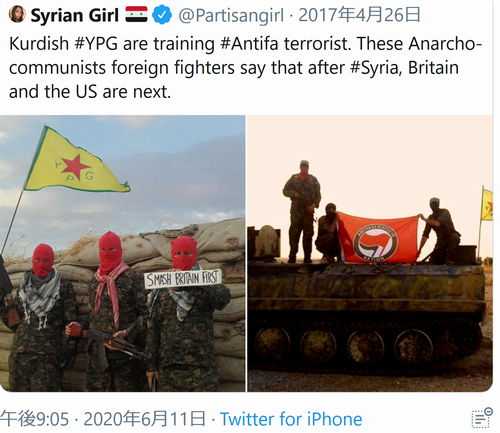Screen dimensions: 500x433
Task: Open left photo with YPG flag
Action: pyautogui.click(x=123, y=253)
